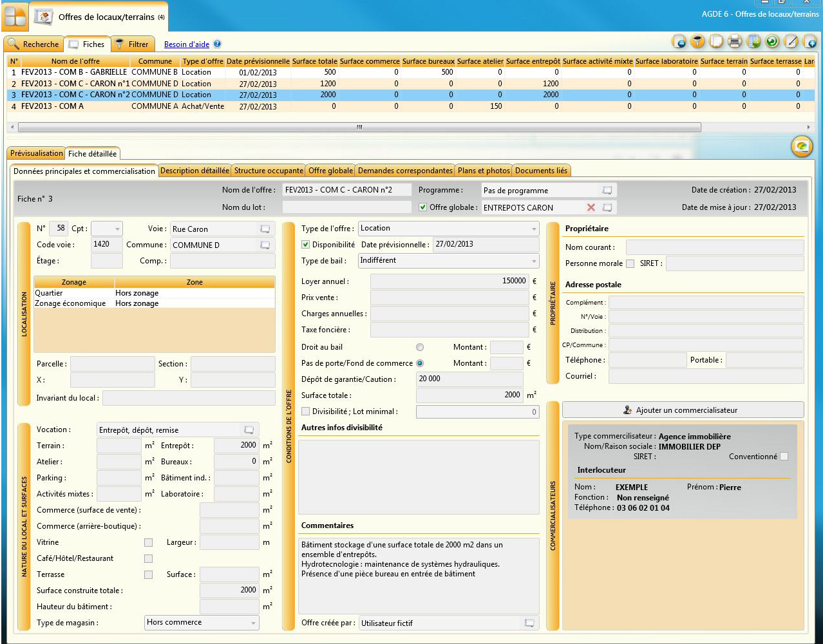Click the Courriel input field
The width and height of the screenshot is (823, 644).
tap(706, 376)
